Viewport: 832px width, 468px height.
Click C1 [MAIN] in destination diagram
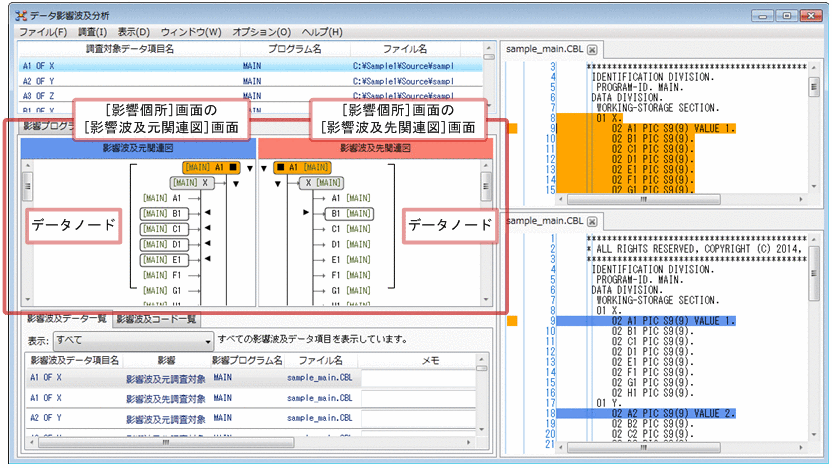click(351, 229)
